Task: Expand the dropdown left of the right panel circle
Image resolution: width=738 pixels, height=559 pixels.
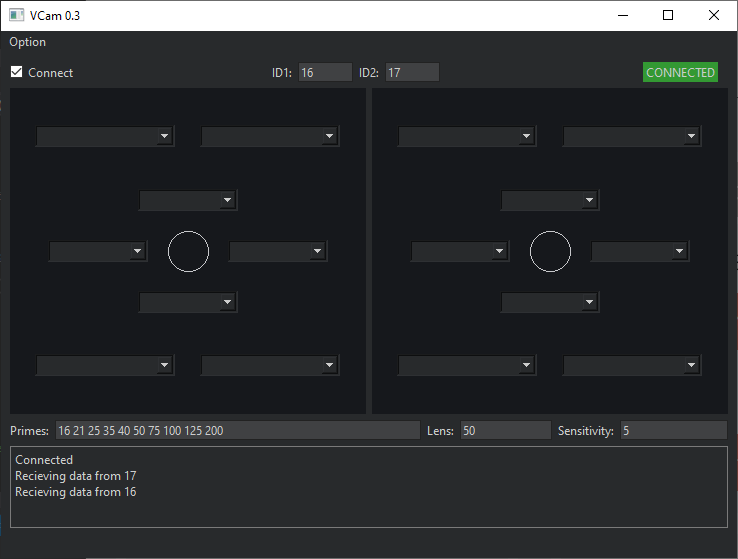Action: (x=460, y=251)
